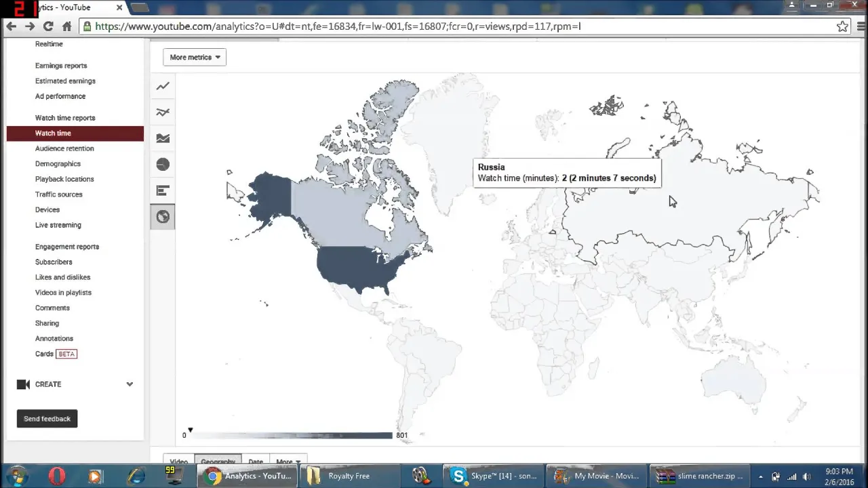Expand the CREATE section chevron
The height and width of the screenshot is (488, 868).
click(130, 384)
